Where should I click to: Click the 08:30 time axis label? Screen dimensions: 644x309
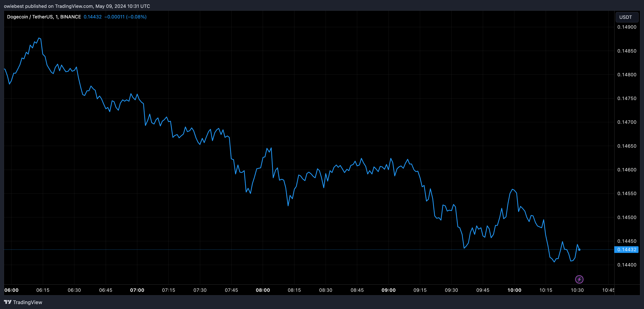pos(326,290)
